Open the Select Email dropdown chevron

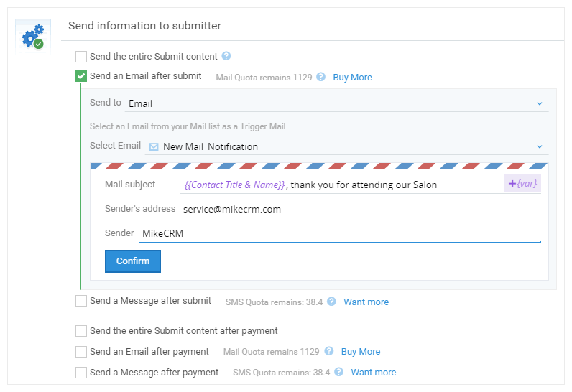(540, 146)
